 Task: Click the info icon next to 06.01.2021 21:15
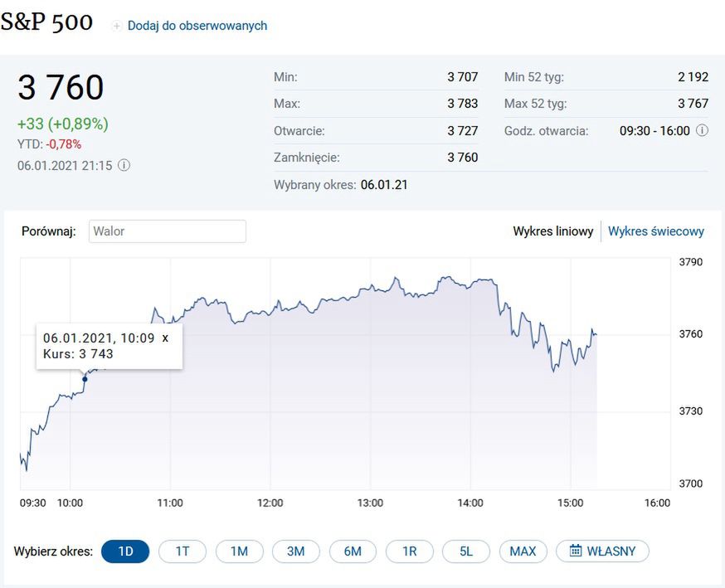[x=124, y=165]
